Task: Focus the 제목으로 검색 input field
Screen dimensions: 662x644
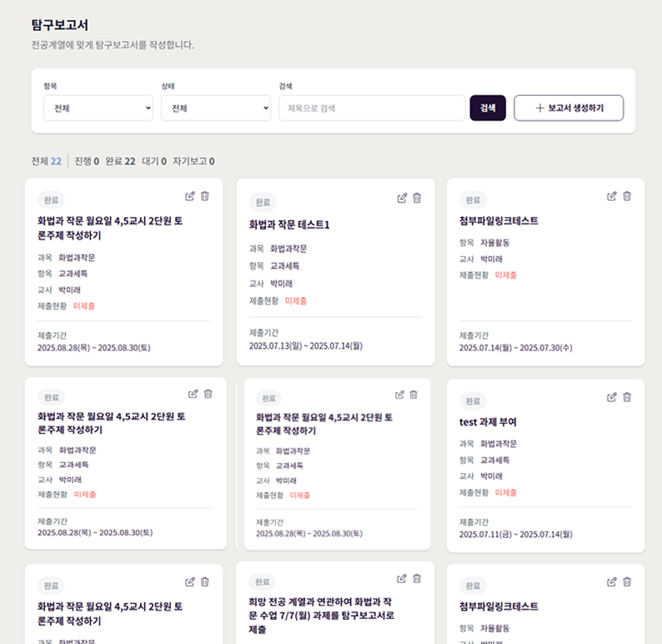Action: pyautogui.click(x=372, y=108)
